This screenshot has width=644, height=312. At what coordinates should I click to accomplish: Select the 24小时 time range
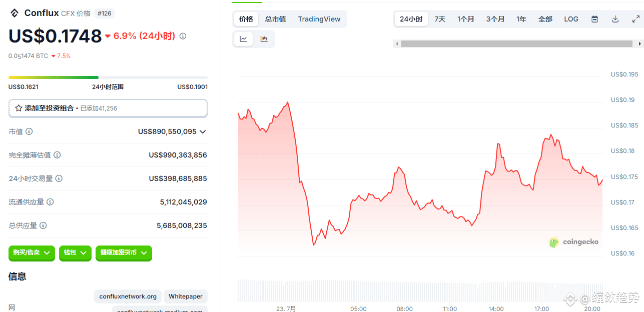tap(411, 19)
